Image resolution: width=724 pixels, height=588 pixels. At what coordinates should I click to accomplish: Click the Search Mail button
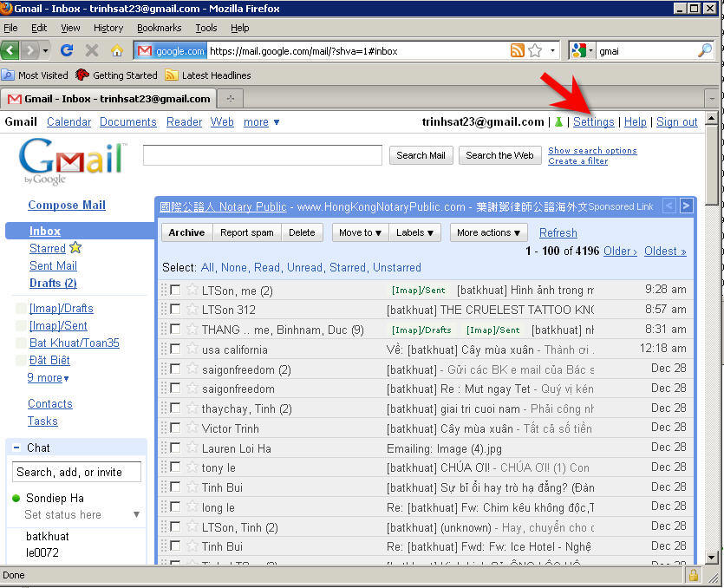(421, 155)
